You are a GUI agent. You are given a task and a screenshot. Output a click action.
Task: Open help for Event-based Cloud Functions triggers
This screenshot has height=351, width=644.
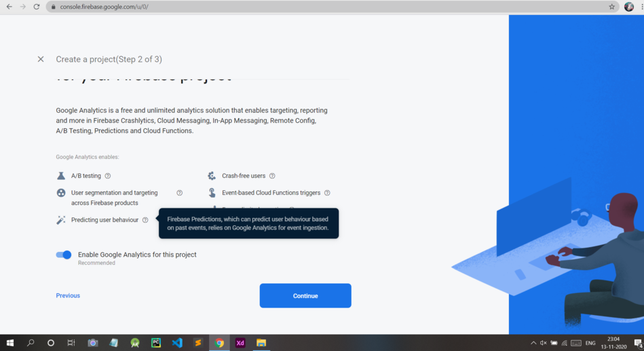(x=327, y=193)
